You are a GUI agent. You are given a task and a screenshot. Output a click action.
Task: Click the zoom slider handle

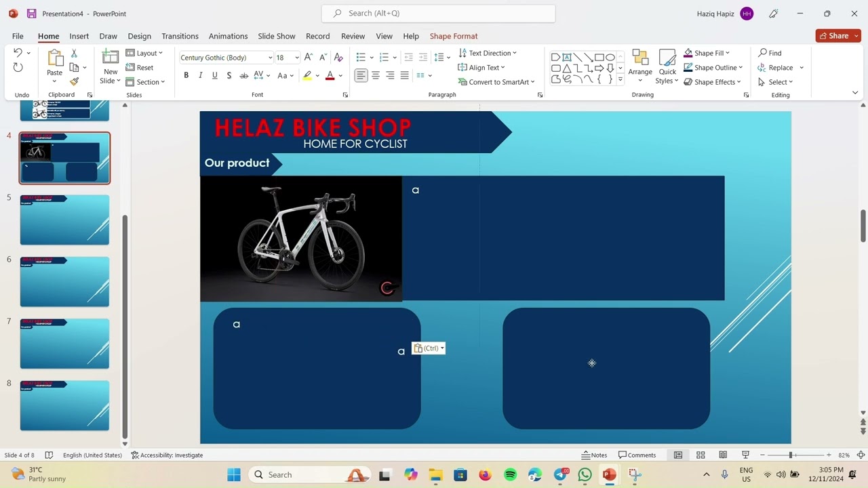click(x=791, y=455)
